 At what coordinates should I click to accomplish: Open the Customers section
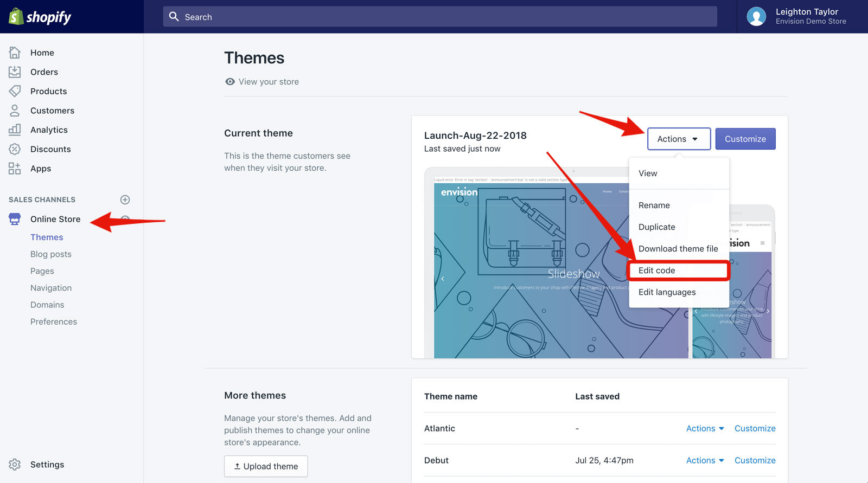pyautogui.click(x=52, y=111)
